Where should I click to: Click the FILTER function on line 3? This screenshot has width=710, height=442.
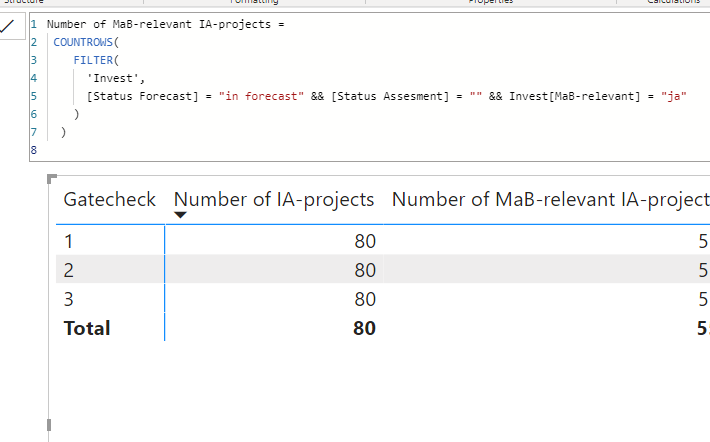[93, 60]
